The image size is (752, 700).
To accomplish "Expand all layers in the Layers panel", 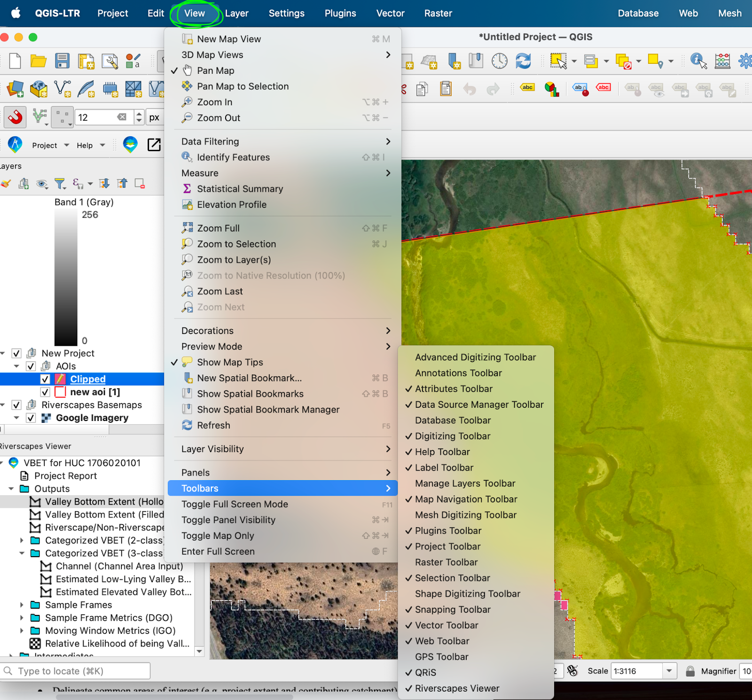I will 104,184.
